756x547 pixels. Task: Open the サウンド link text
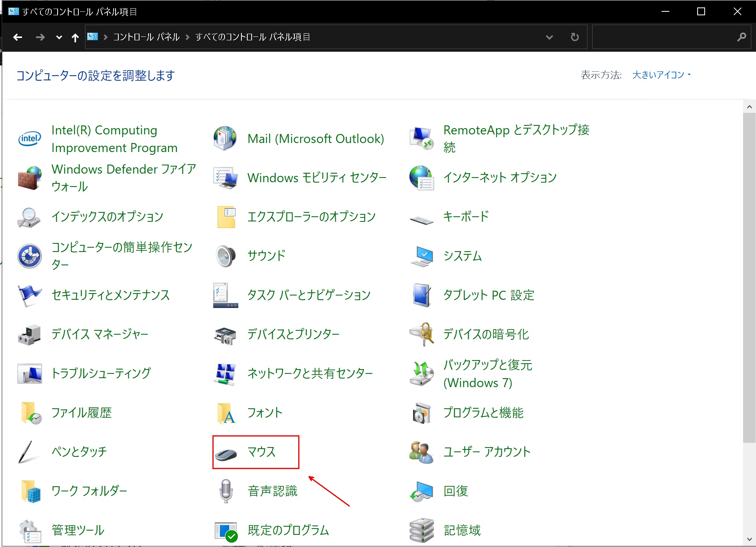click(x=267, y=256)
